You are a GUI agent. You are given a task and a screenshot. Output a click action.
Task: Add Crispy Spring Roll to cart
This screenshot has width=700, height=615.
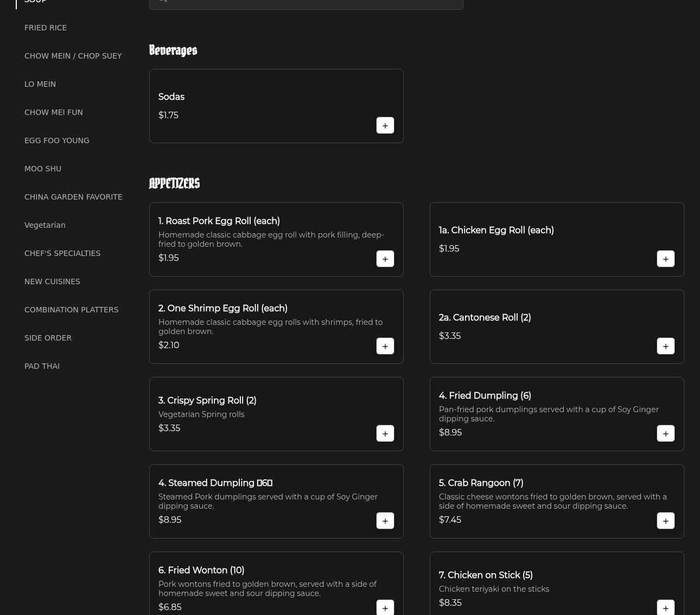385,433
